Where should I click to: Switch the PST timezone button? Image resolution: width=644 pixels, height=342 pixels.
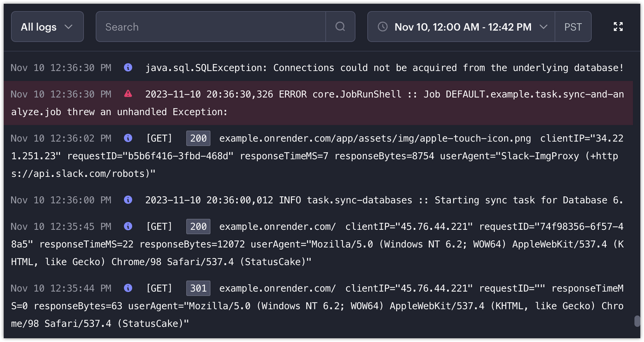(573, 27)
